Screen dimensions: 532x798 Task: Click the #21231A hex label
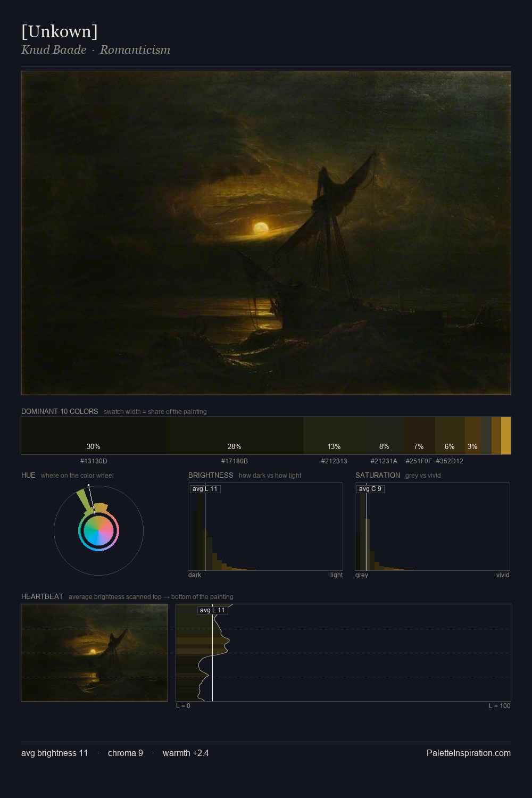click(384, 461)
